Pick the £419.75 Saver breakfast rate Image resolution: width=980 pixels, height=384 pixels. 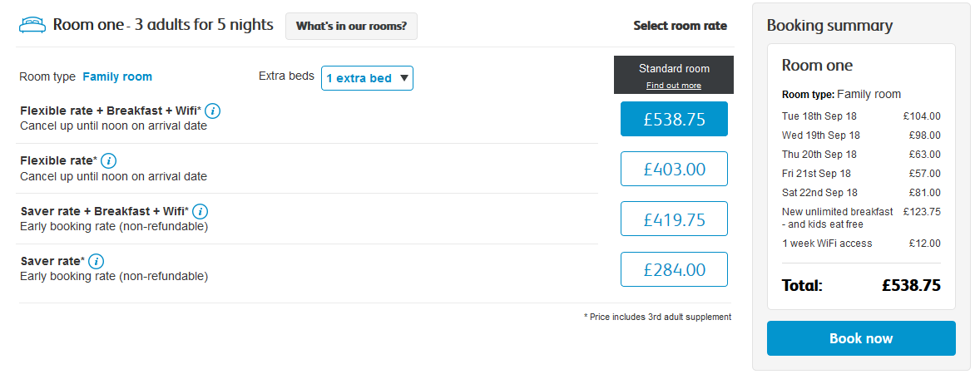[x=674, y=219]
